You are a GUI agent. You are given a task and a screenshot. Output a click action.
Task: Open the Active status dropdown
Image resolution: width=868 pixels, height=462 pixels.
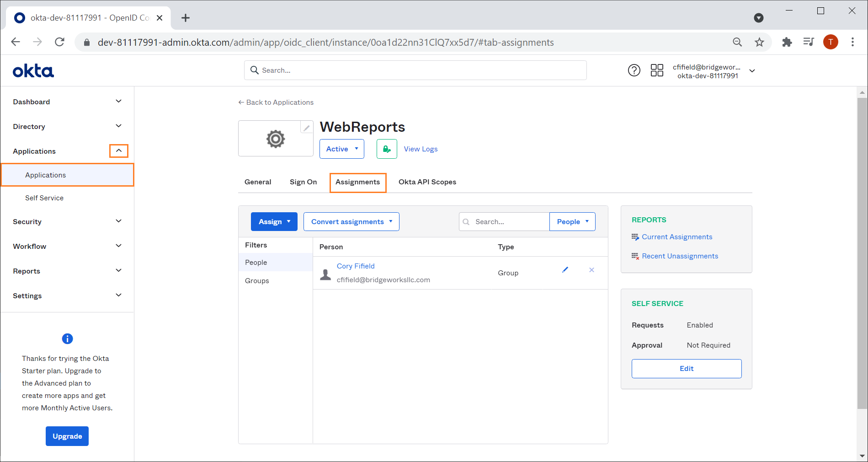point(342,149)
